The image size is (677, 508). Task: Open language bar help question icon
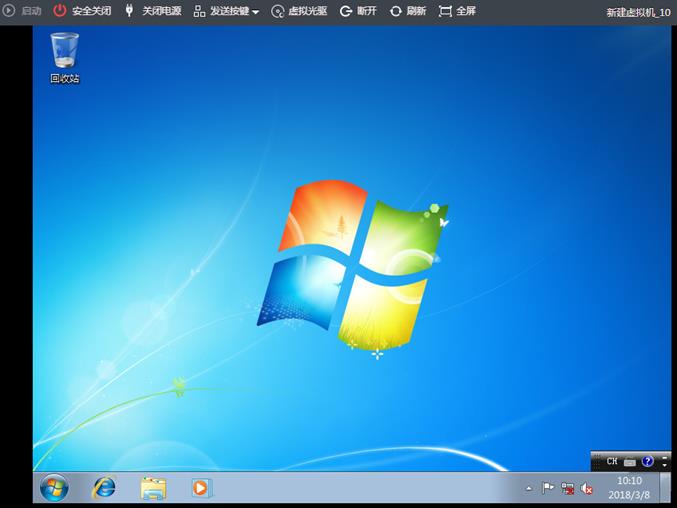[x=647, y=461]
